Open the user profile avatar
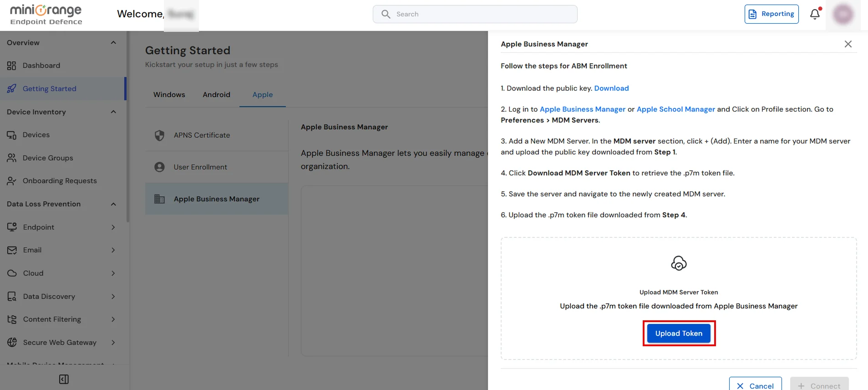 point(843,14)
